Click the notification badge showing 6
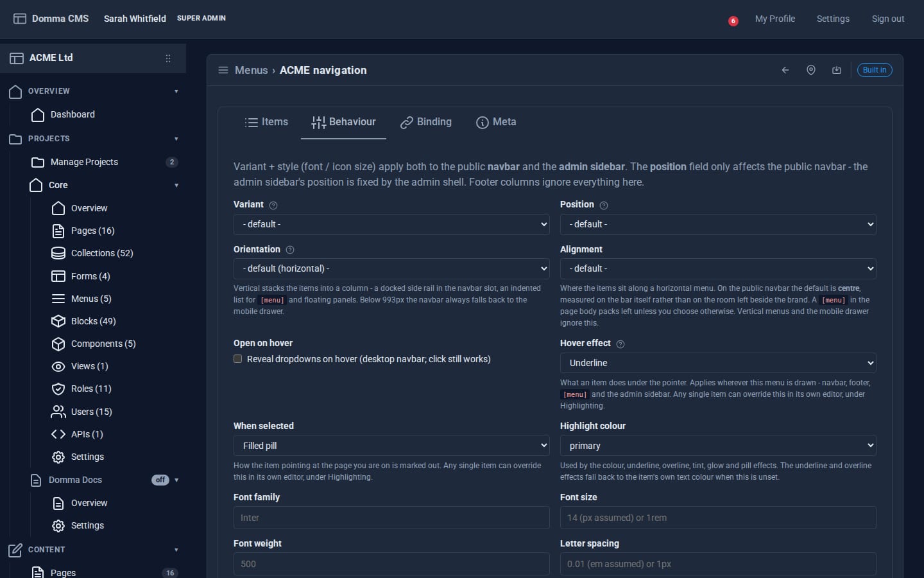This screenshot has width=924, height=578. pyautogui.click(x=733, y=21)
